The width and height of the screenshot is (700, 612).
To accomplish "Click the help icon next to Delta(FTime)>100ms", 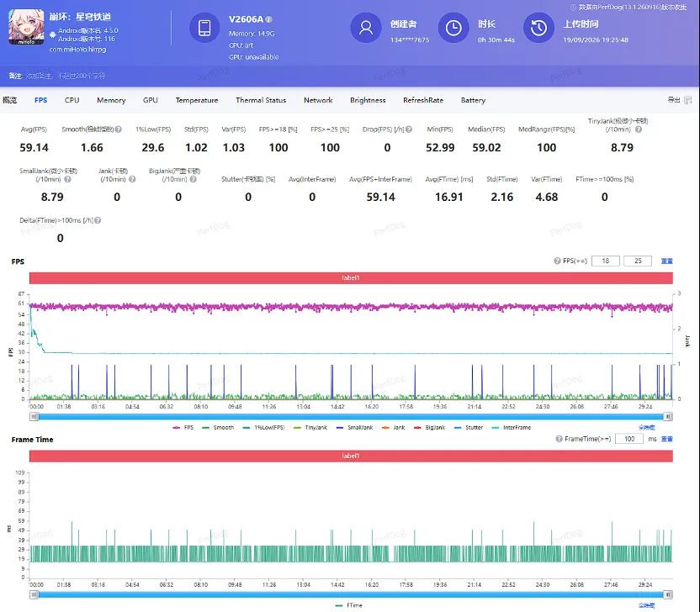I will pyautogui.click(x=98, y=220).
